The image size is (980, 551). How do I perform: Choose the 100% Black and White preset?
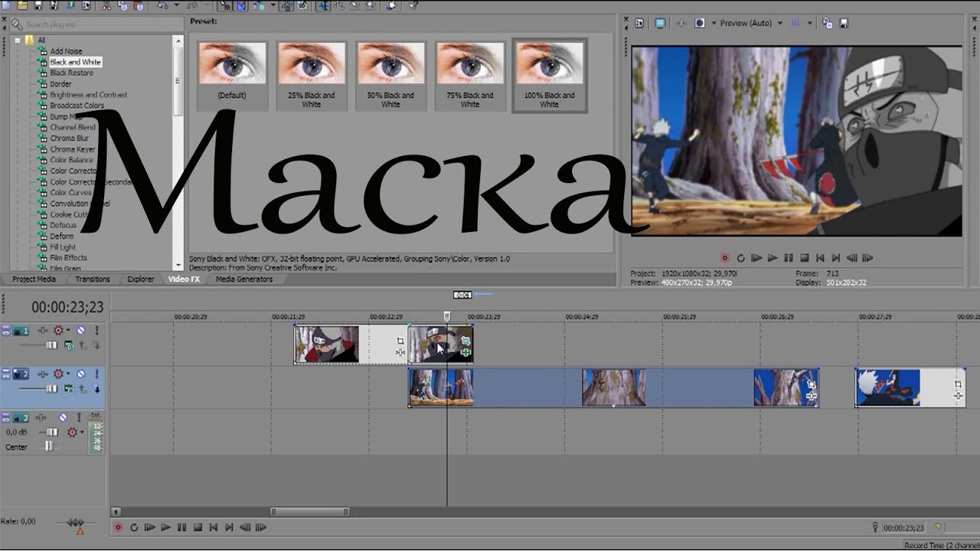549,75
